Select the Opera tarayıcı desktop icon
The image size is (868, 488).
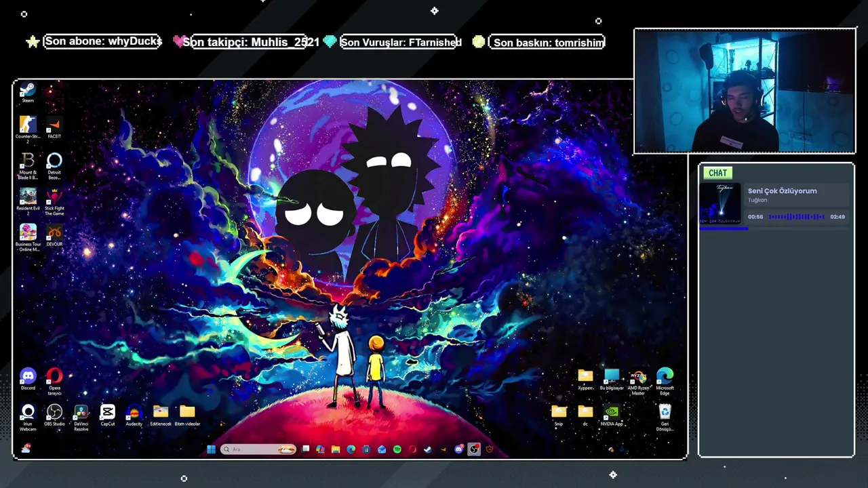click(x=54, y=381)
